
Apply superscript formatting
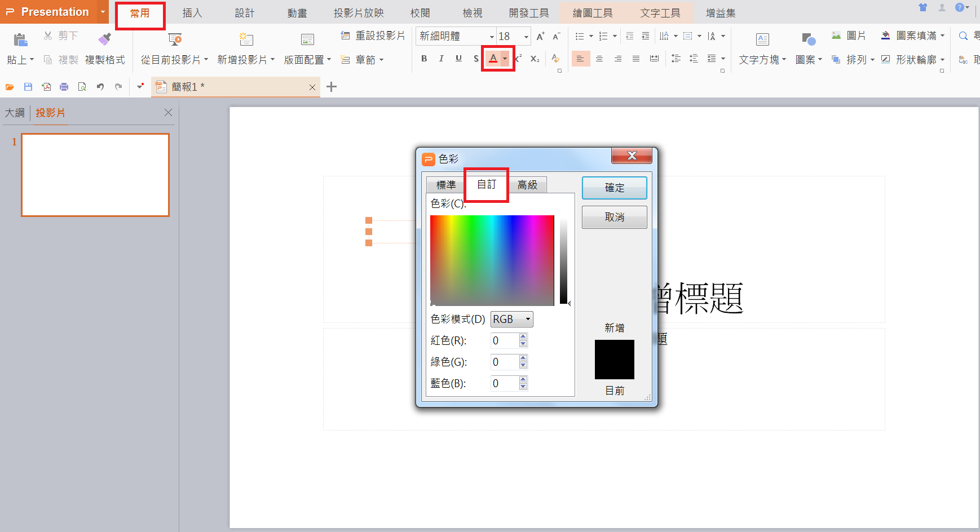(x=519, y=58)
